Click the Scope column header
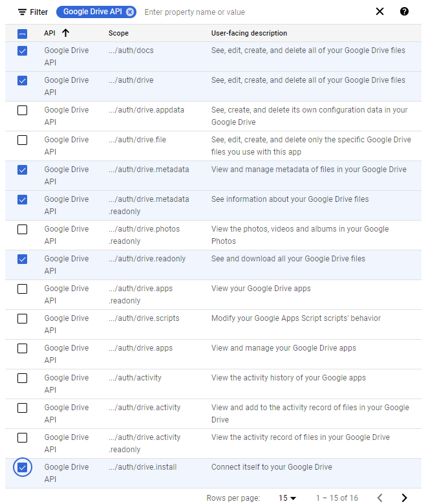This screenshot has height=504, width=428. point(118,33)
